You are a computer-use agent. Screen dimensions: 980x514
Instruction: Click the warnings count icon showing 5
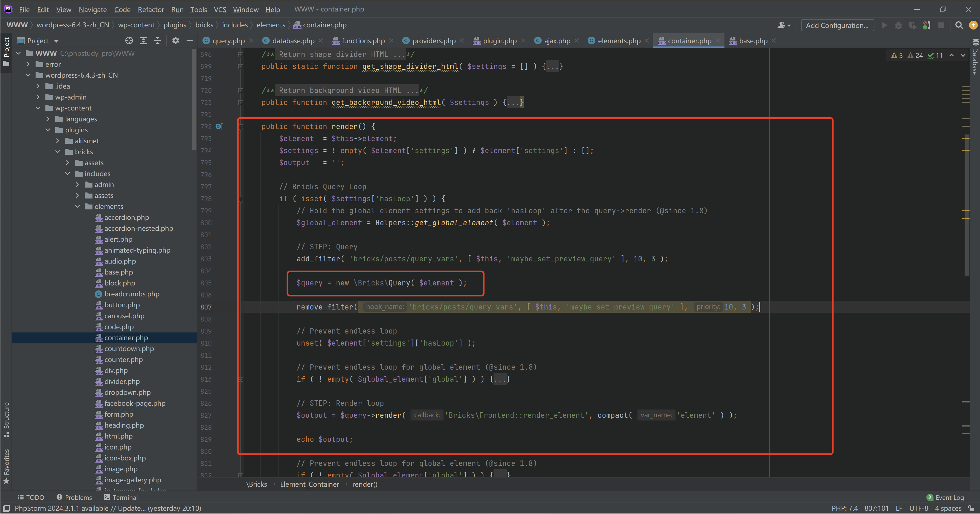point(897,56)
